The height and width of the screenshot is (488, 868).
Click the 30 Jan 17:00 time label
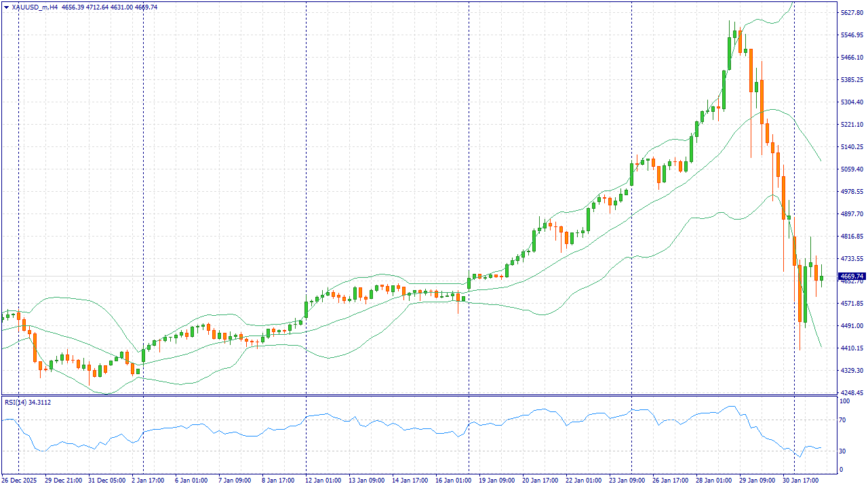point(799,481)
